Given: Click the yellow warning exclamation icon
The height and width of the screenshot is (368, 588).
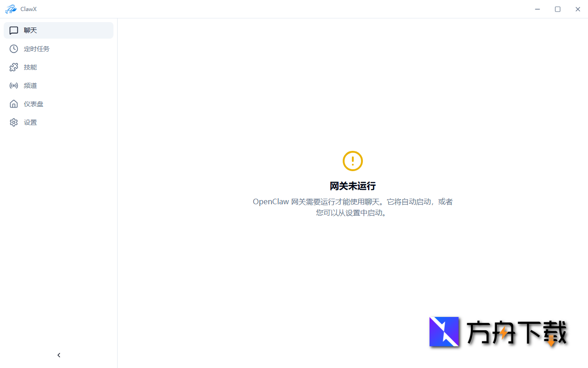Looking at the screenshot, I should 352,161.
